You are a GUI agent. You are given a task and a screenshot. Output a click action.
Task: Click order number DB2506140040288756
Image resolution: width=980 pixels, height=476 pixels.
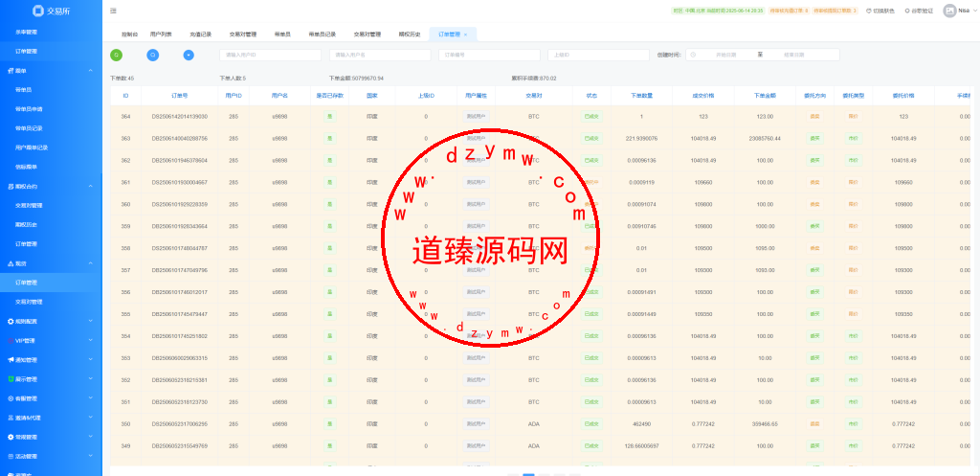point(179,139)
